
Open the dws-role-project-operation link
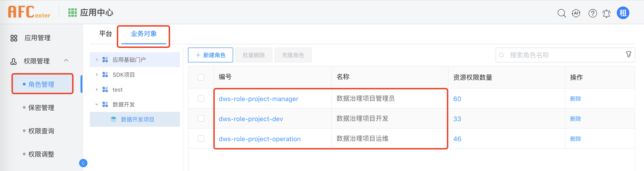point(259,139)
